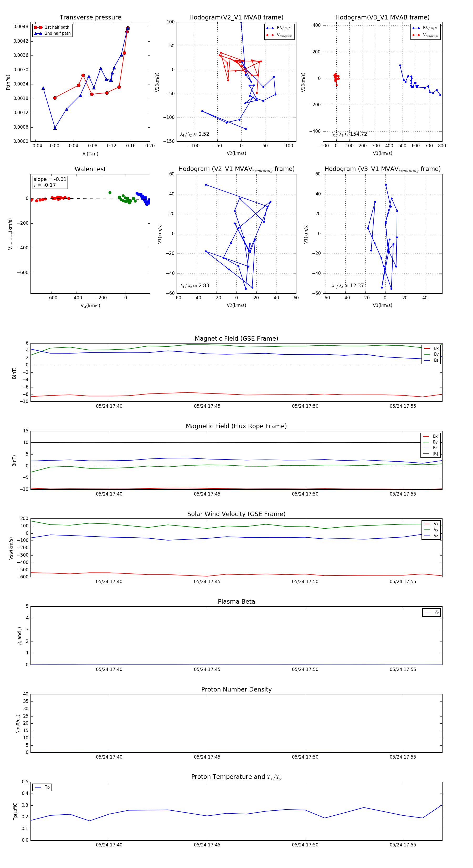Screen dimensions: 473x868
Task: Click the WalenTest 'V remaining (km/s)' y-axis label
Action: (11, 234)
